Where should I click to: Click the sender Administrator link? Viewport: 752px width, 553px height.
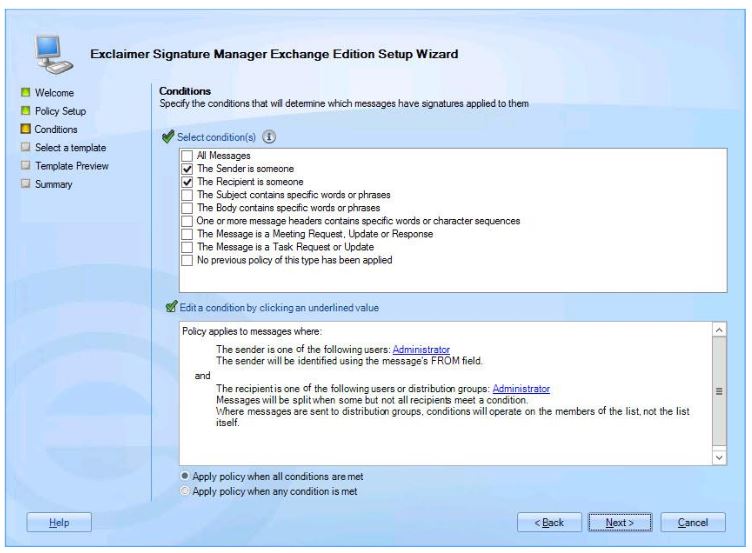[x=421, y=349]
